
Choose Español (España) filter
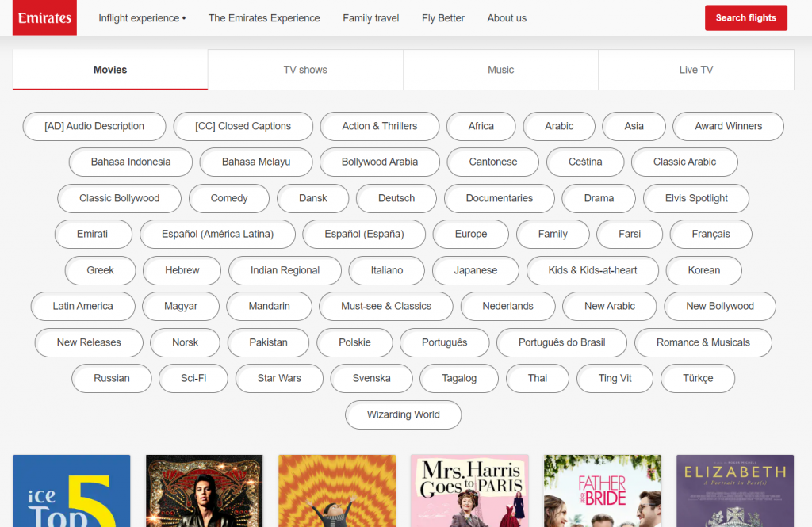click(x=364, y=234)
